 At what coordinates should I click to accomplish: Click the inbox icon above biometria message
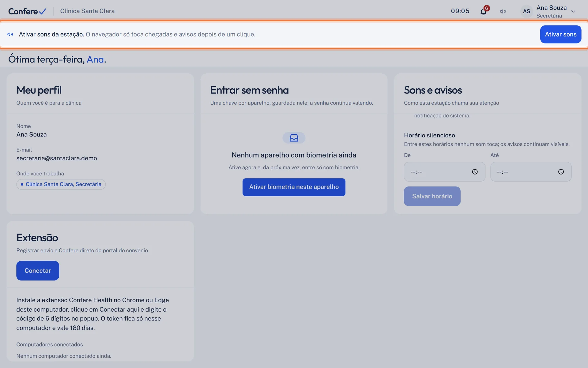coord(294,138)
